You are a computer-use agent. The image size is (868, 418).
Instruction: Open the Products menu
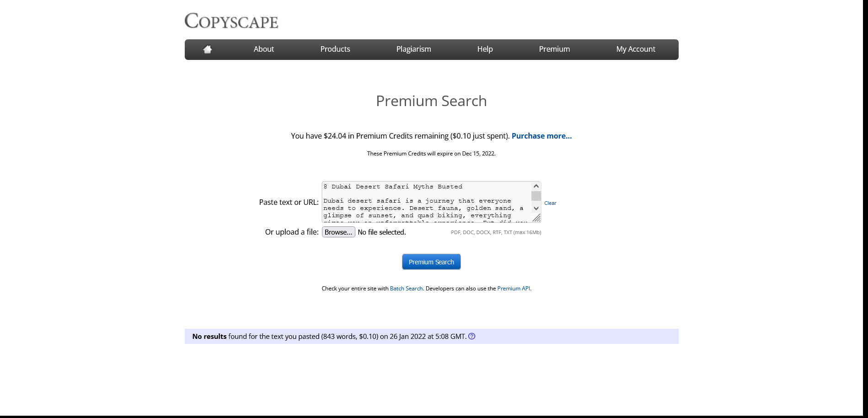pos(335,49)
